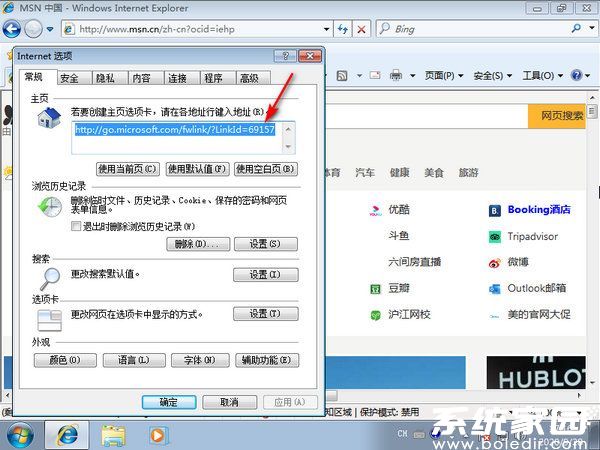600x450 pixels.
Task: Open the 美食 category on MSN page
Action: pyautogui.click(x=434, y=173)
